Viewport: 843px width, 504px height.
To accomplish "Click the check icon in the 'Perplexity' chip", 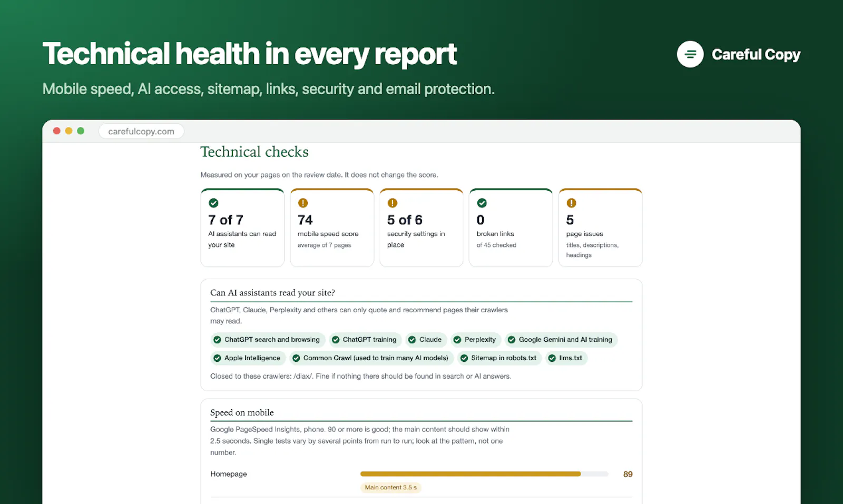I will (x=457, y=340).
